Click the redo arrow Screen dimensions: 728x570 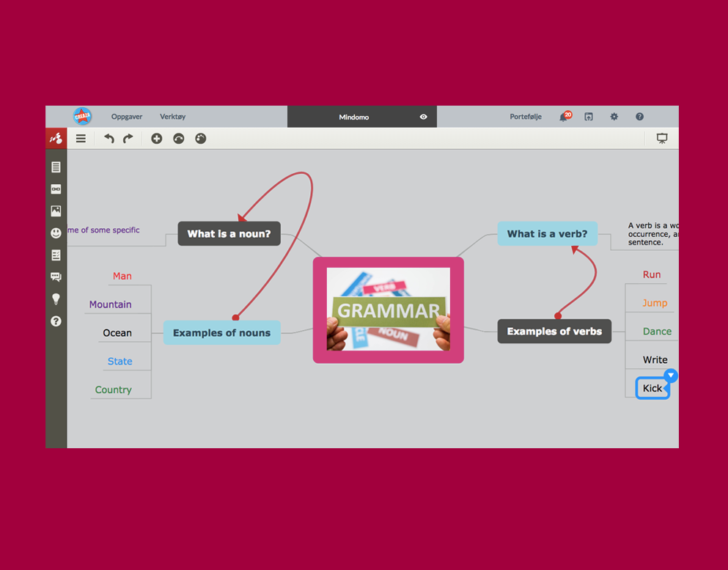point(128,139)
